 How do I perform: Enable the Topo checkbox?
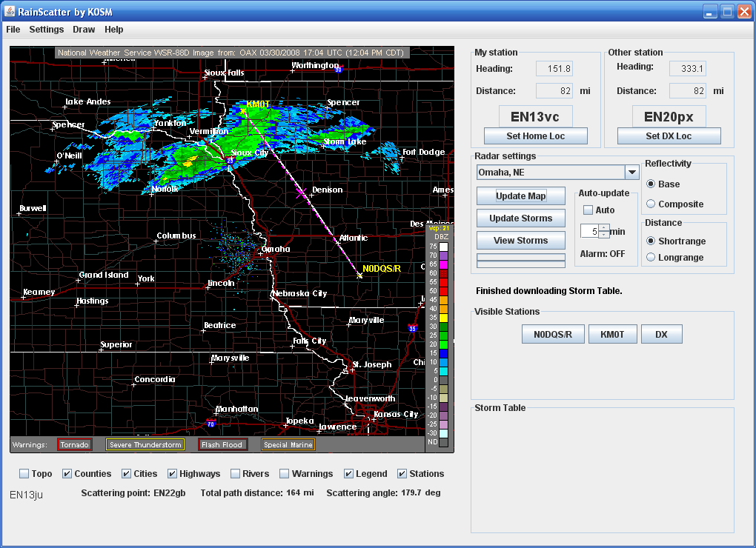point(24,474)
